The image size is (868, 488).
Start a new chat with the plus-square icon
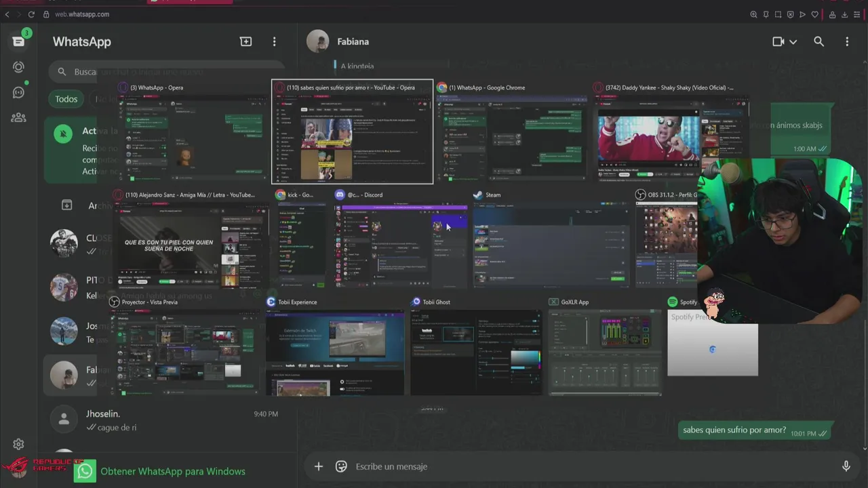coord(245,41)
